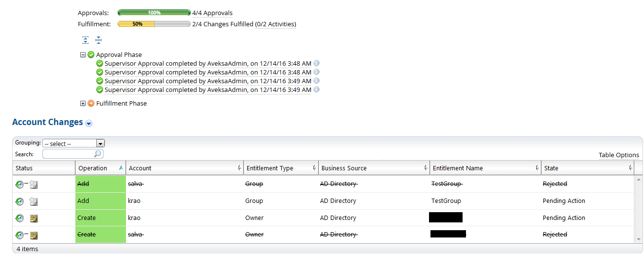Sort table by the State column header
This screenshot has width=644, height=255.
(x=551, y=168)
